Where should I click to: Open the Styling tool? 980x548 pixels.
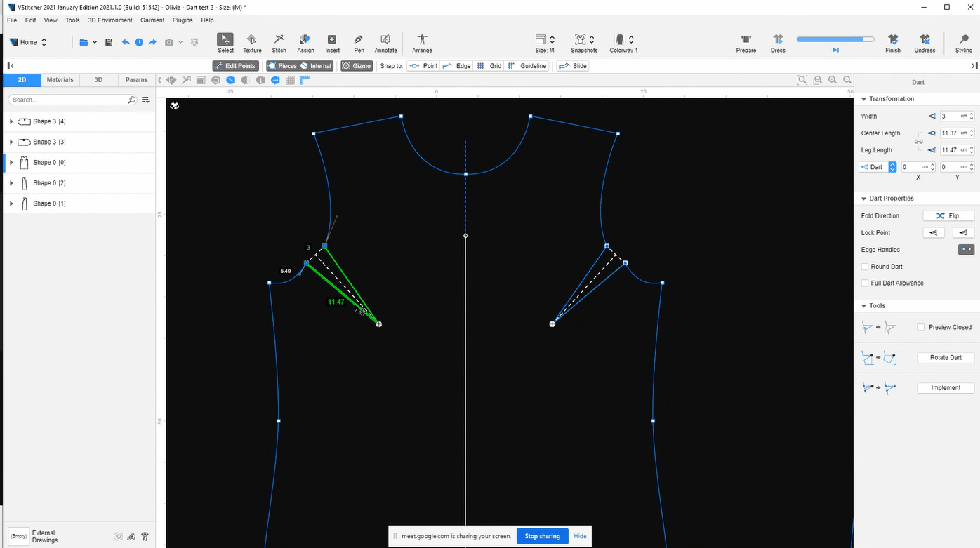pyautogui.click(x=964, y=43)
